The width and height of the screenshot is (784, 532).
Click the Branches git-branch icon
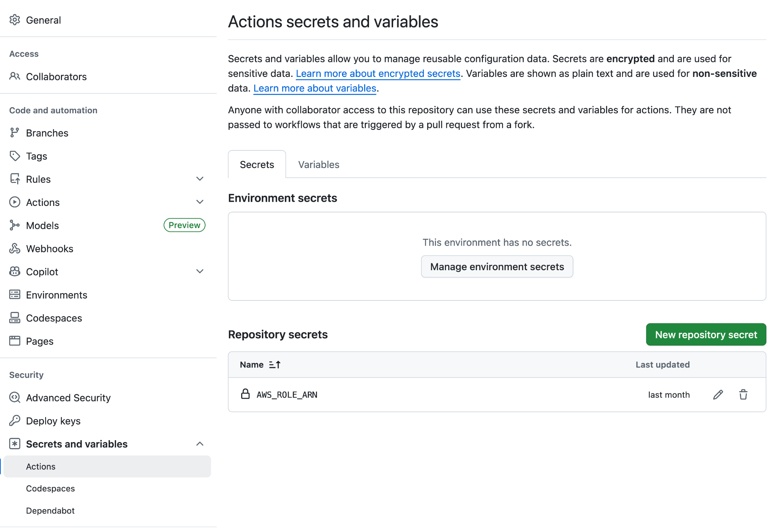pos(15,133)
